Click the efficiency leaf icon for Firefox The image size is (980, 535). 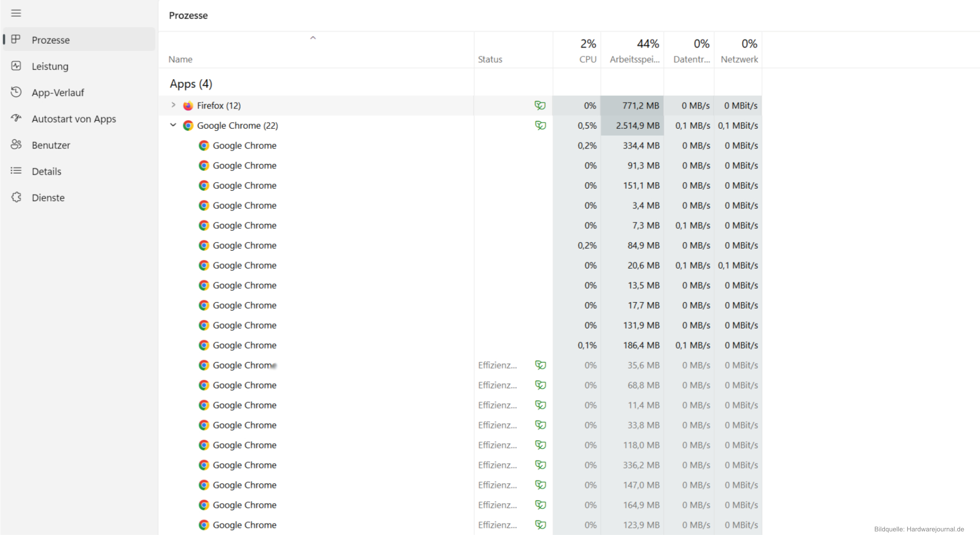(x=540, y=106)
